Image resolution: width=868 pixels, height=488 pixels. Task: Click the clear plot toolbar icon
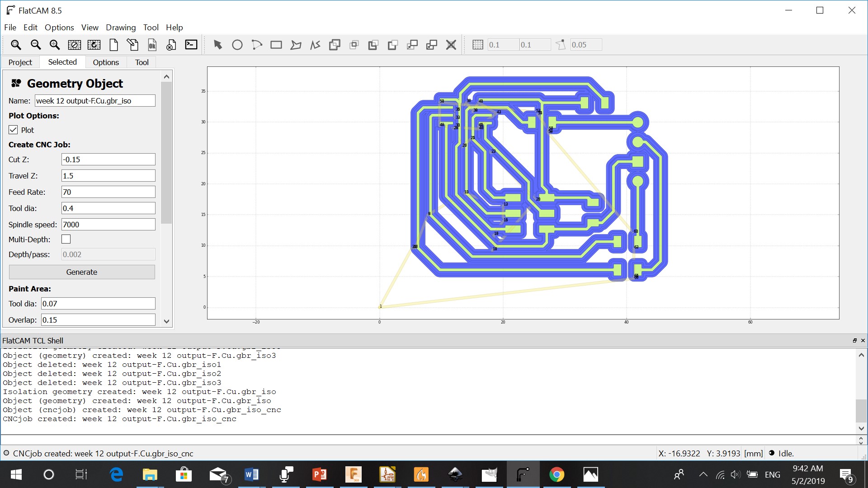(x=75, y=45)
